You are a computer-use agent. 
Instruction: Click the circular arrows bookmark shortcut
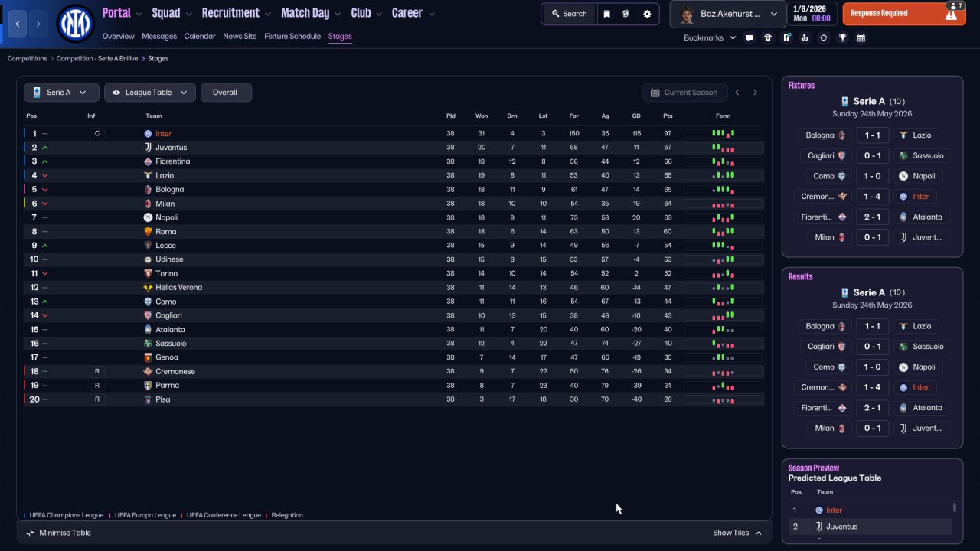824,37
